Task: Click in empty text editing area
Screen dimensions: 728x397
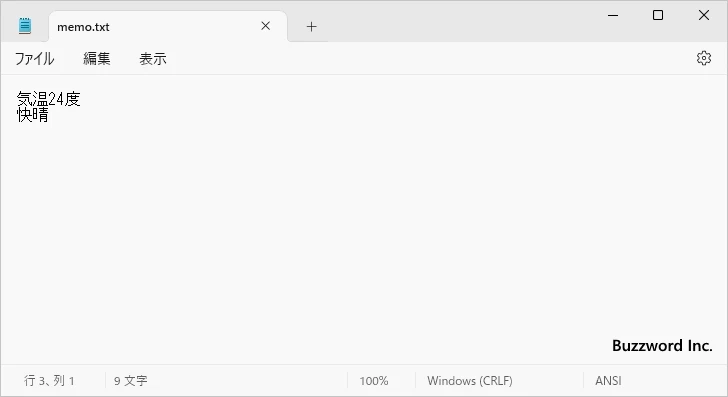Action: (x=364, y=232)
